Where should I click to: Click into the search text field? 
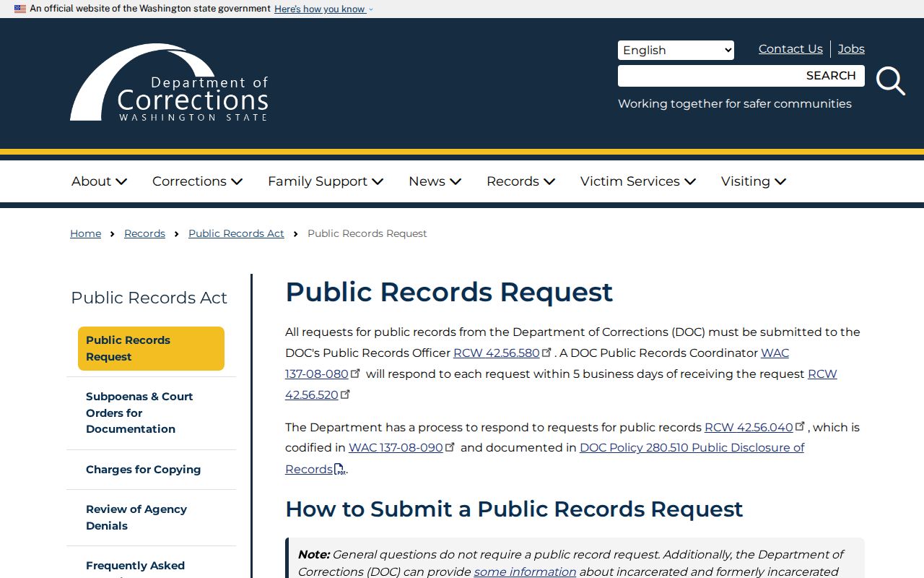pyautogui.click(x=708, y=76)
